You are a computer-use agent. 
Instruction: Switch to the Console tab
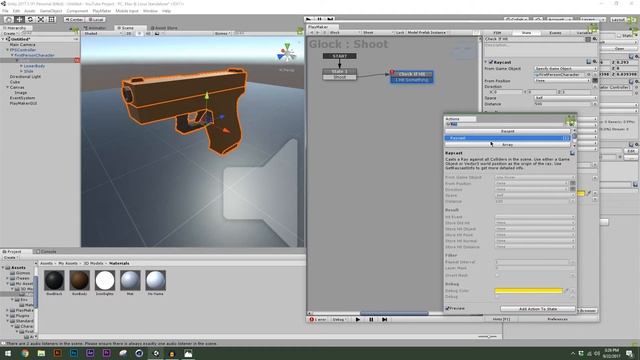pos(47,251)
